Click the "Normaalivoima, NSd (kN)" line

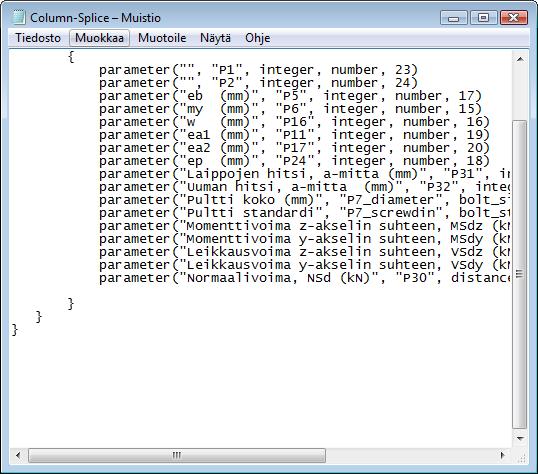(305, 278)
